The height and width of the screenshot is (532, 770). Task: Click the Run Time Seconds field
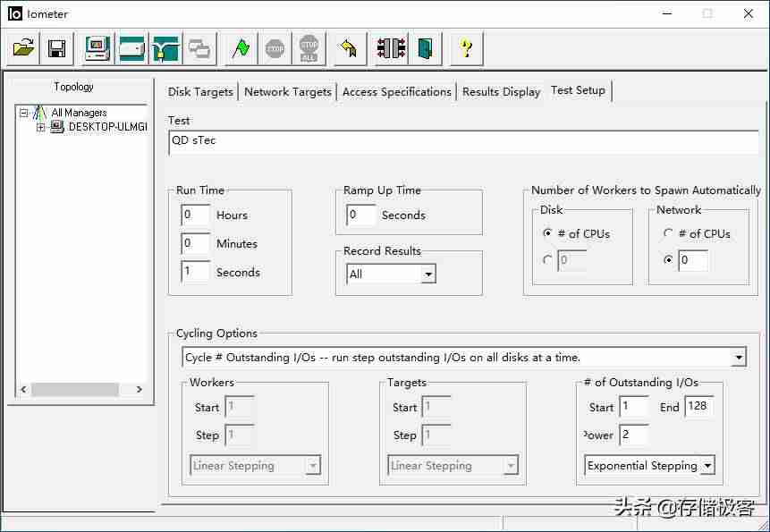(196, 272)
